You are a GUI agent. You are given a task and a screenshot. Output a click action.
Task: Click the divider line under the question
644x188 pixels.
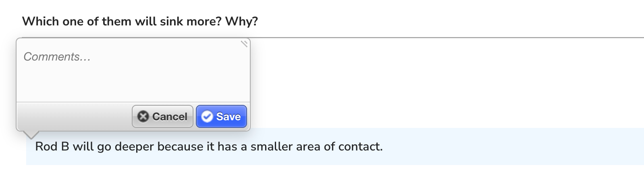click(447, 38)
